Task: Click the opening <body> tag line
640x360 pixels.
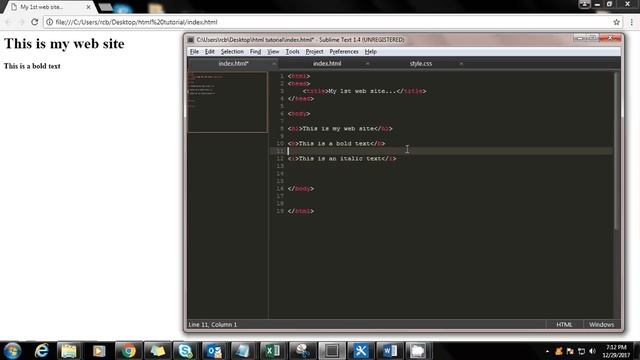Action: click(x=299, y=113)
